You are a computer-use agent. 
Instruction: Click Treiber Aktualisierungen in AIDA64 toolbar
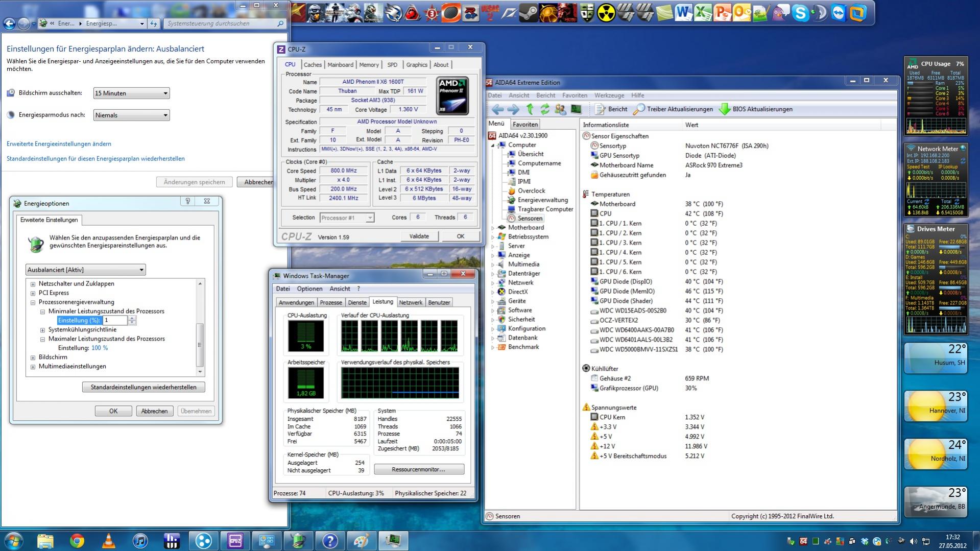[673, 109]
